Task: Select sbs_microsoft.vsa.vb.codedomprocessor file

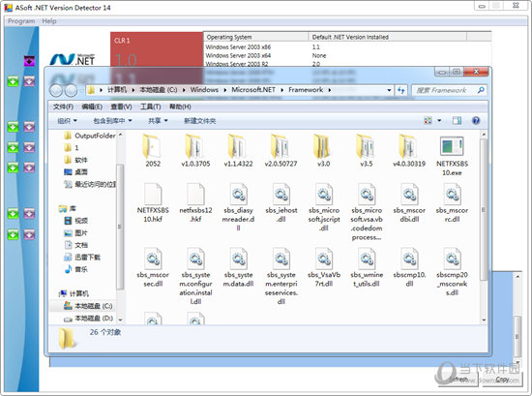Action: click(367, 212)
